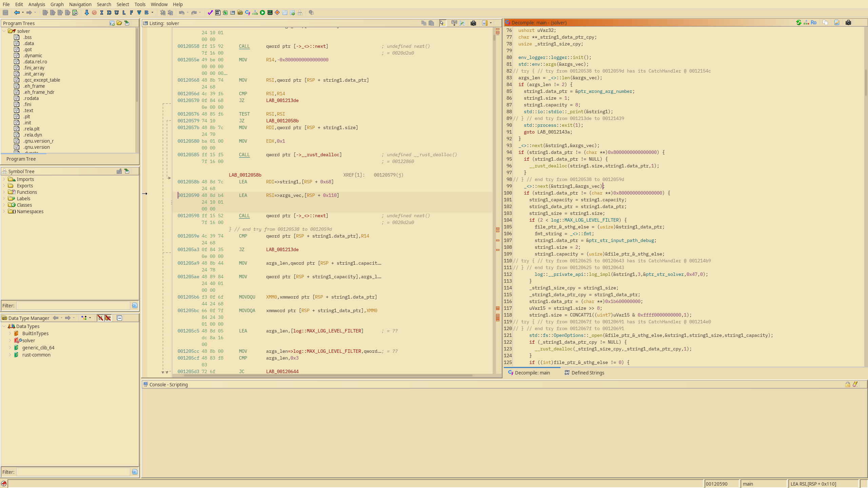Viewport: 868px width, 488px height.
Task: Open the Analysis menu
Action: (x=37, y=4)
